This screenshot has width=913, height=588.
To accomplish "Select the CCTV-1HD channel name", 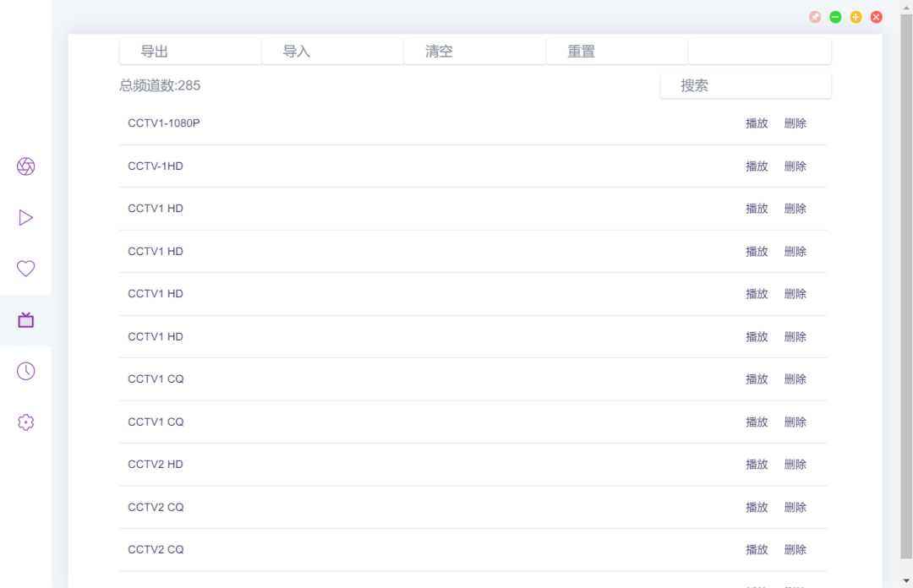I will point(156,166).
